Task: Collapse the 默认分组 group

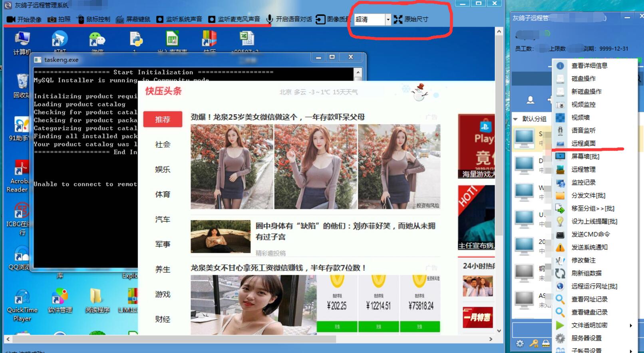Action: click(x=515, y=119)
